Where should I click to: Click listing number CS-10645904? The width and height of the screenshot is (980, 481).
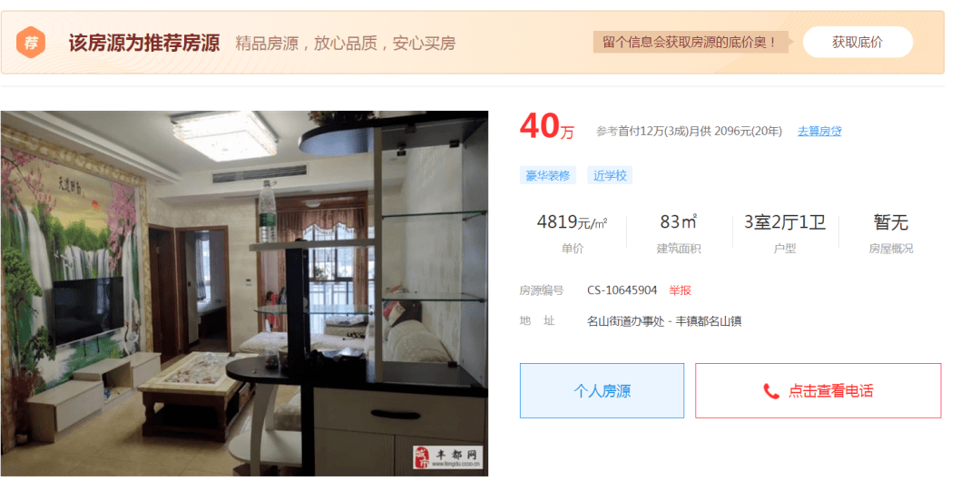coord(622,290)
